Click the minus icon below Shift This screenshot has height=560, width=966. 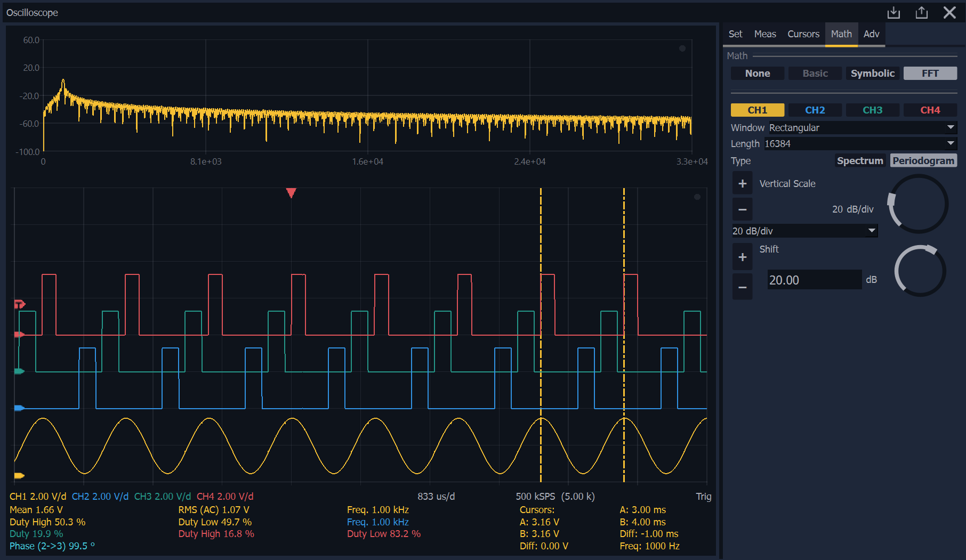point(742,287)
